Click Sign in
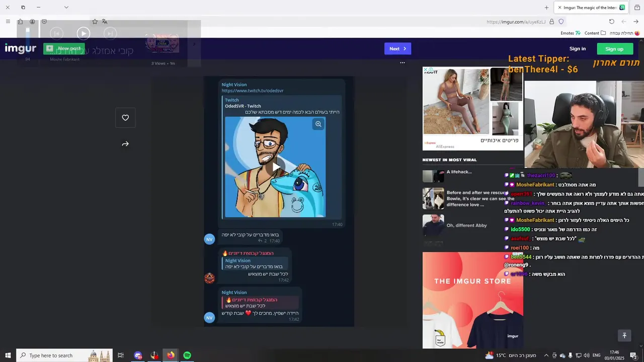This screenshot has width=644, height=362. coord(578,49)
